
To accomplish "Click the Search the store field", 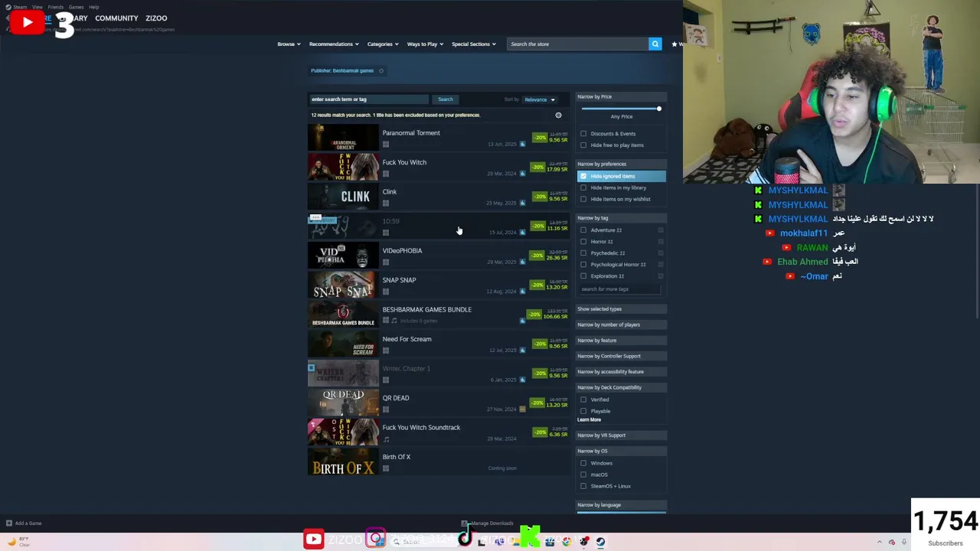I will pos(577,44).
